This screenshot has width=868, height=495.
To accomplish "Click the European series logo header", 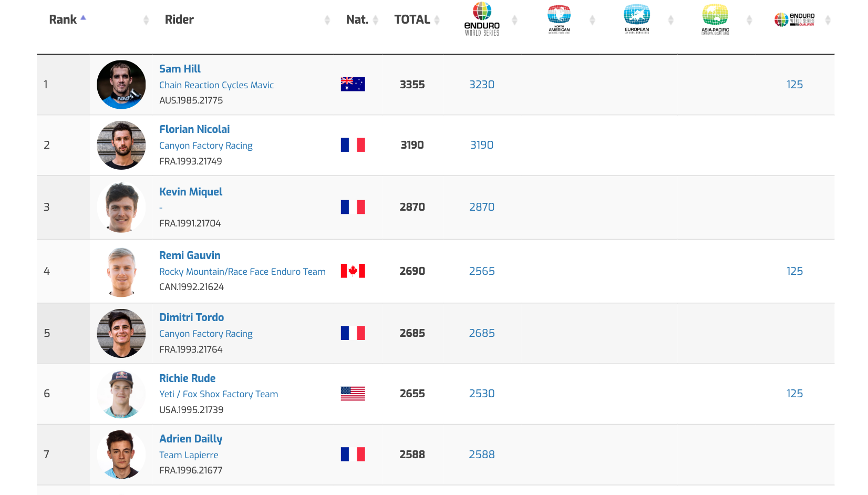I will tap(637, 19).
